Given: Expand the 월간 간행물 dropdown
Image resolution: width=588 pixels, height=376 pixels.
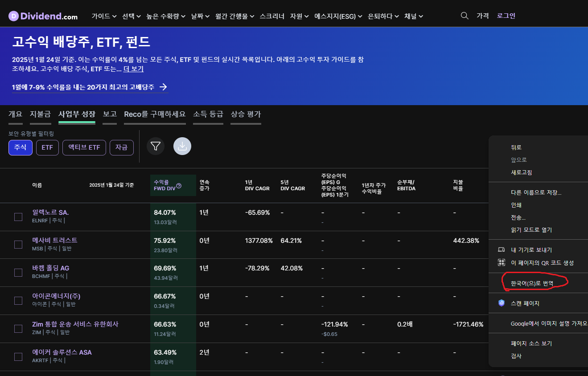Looking at the screenshot, I should (234, 16).
